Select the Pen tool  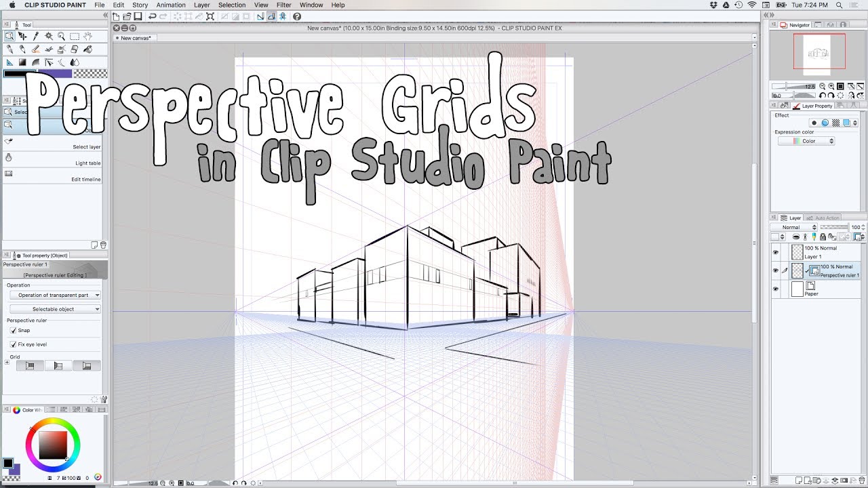[x=9, y=49]
